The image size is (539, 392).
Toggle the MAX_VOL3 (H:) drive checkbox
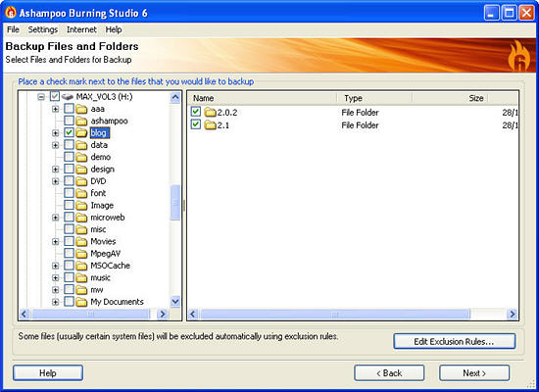pos(55,96)
